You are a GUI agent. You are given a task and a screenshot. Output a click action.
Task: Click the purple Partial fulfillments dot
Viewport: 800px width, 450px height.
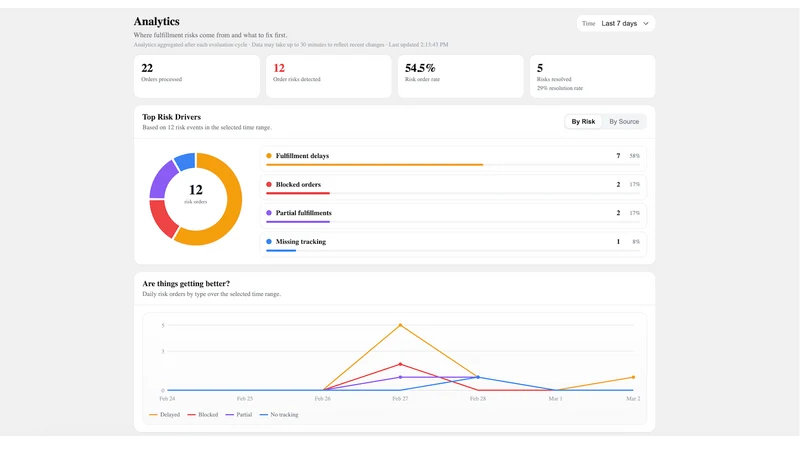pyautogui.click(x=269, y=213)
